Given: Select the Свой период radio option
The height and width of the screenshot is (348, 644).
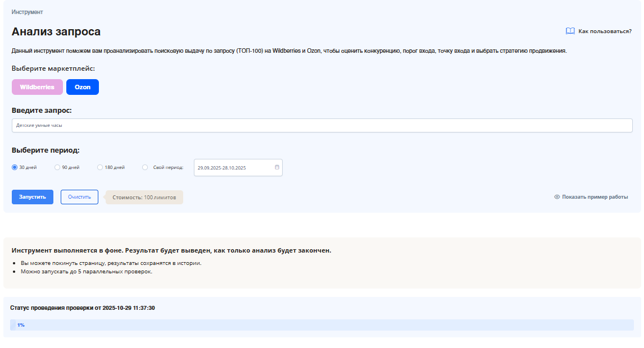Looking at the screenshot, I should [145, 167].
